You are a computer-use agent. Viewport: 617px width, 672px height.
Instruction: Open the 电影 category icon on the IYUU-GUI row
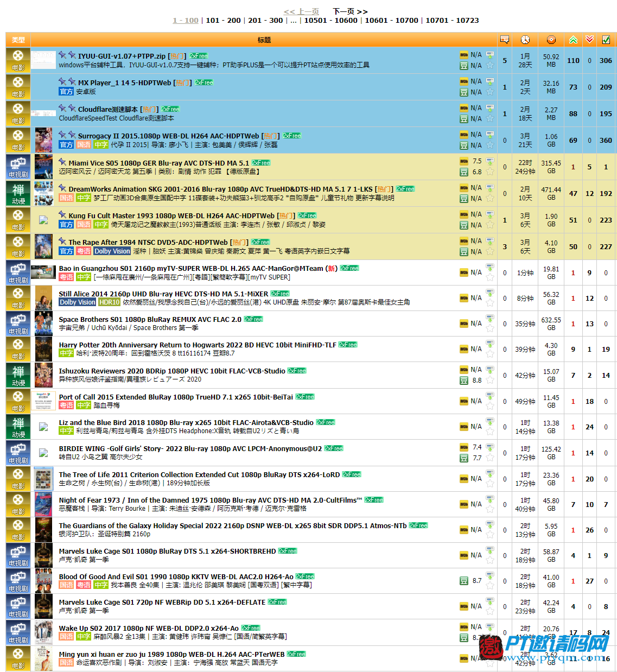[x=18, y=60]
